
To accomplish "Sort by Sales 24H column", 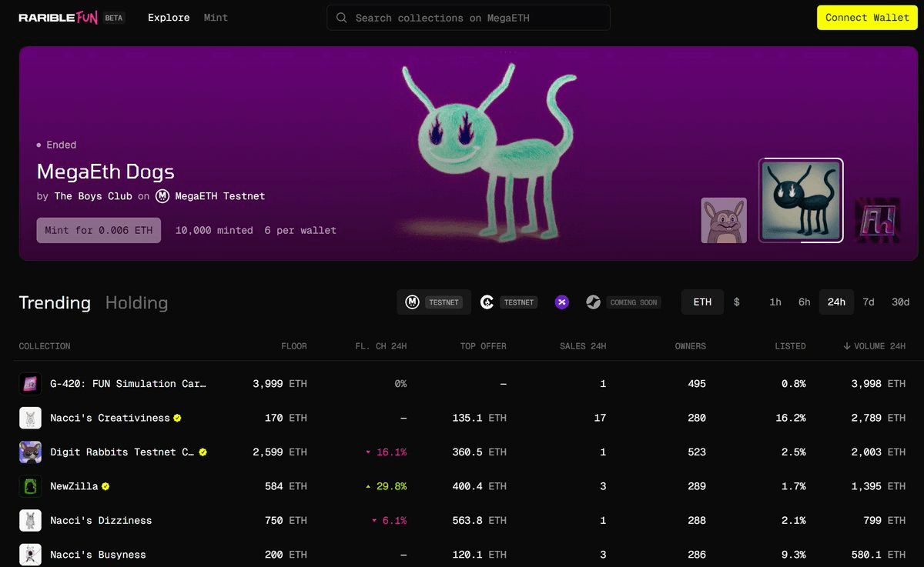I will pos(583,346).
